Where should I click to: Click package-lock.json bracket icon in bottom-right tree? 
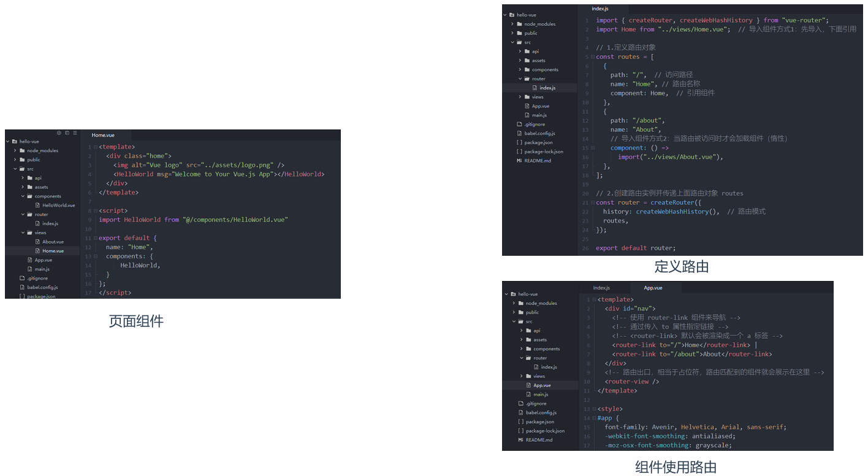[x=520, y=431]
